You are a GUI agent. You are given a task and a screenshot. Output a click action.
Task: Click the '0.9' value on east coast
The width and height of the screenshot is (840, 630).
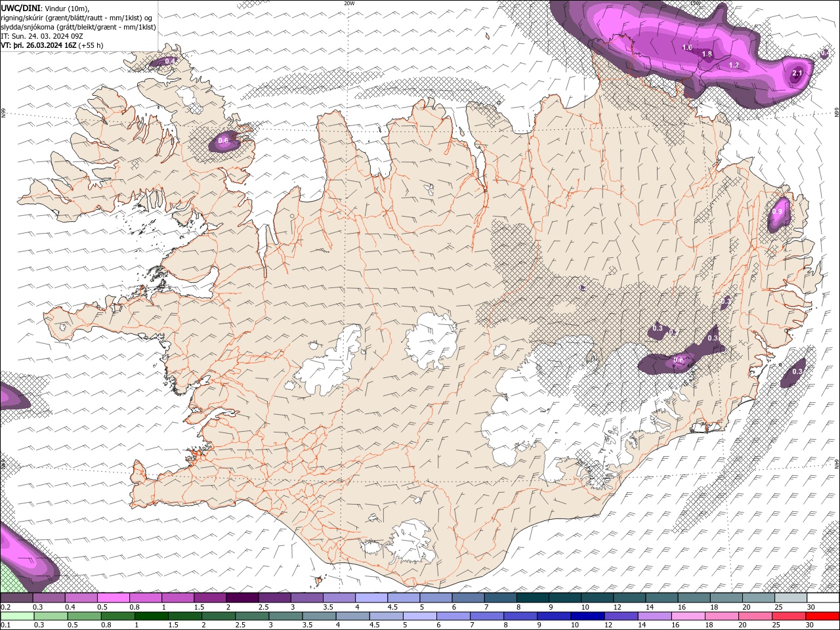point(778,211)
